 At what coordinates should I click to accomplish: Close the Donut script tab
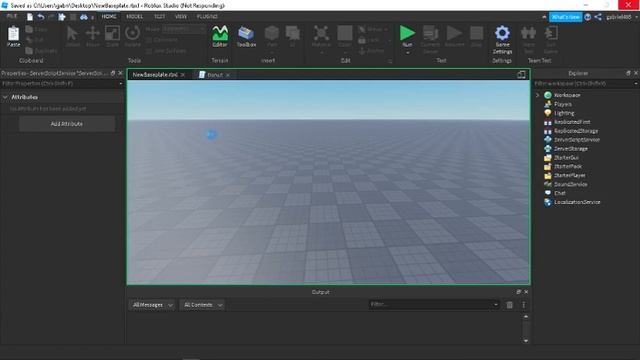pyautogui.click(x=228, y=75)
